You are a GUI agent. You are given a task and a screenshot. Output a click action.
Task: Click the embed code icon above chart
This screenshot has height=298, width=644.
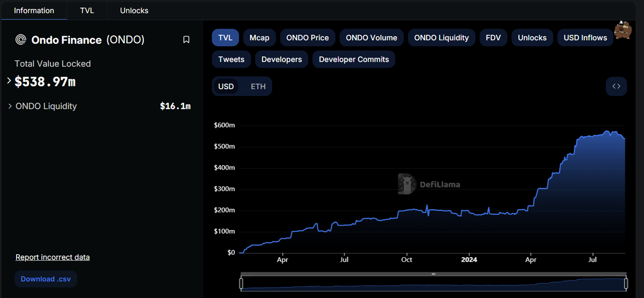[616, 86]
